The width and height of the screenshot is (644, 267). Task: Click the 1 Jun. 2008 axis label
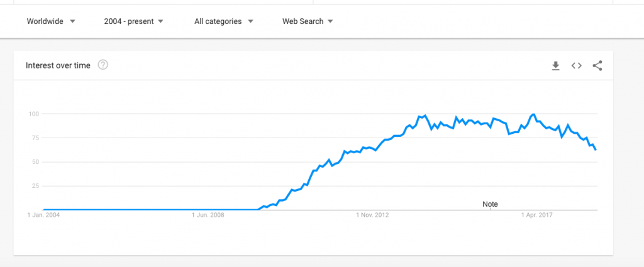click(x=208, y=215)
